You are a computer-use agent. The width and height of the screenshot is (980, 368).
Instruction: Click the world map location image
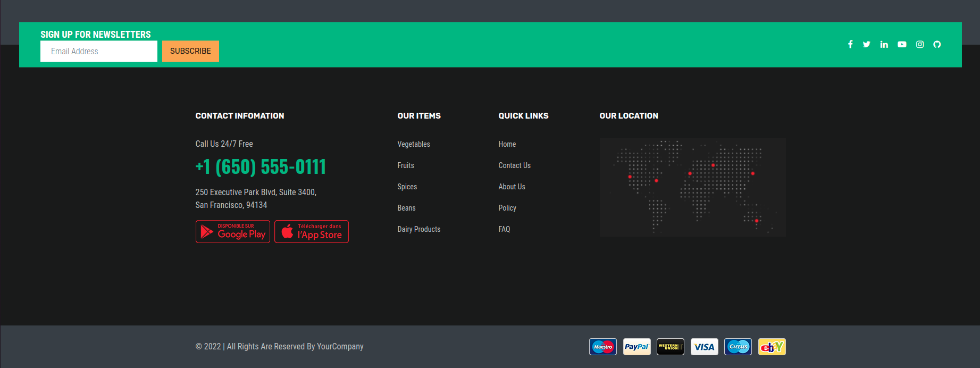pos(692,187)
